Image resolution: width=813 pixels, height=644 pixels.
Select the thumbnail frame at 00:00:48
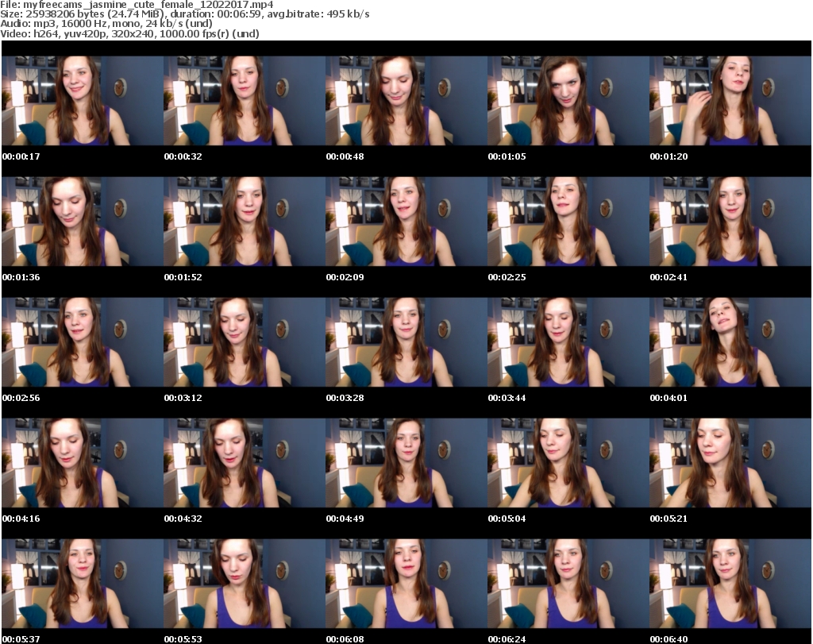(406, 101)
